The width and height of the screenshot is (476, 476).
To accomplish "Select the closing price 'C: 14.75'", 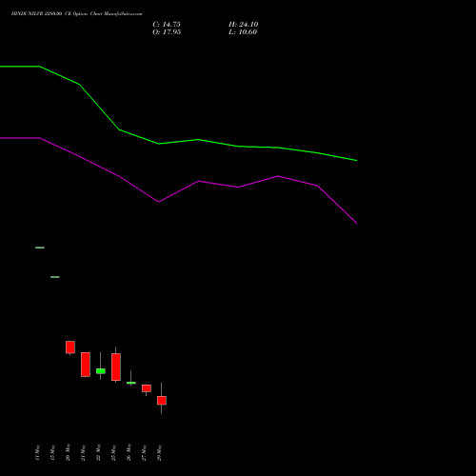I will click(167, 25).
